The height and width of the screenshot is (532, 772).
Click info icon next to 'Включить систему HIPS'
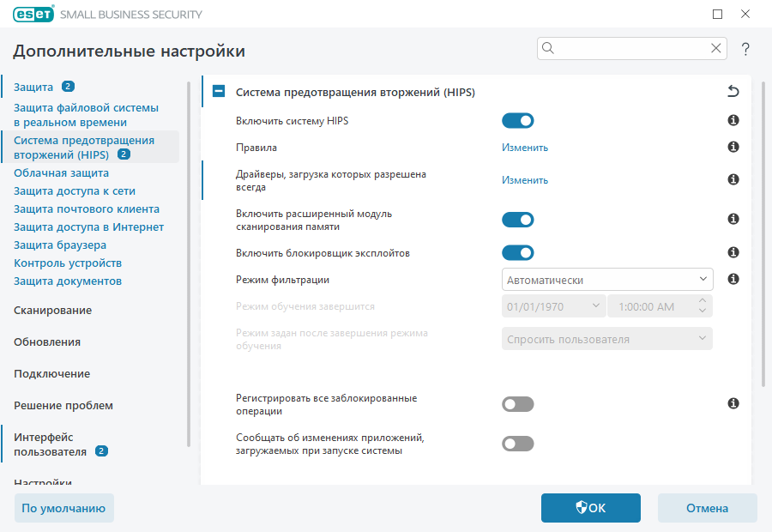(733, 121)
